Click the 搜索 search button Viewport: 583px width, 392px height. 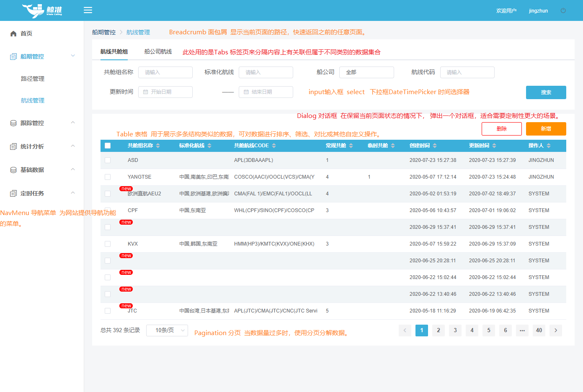pos(546,92)
